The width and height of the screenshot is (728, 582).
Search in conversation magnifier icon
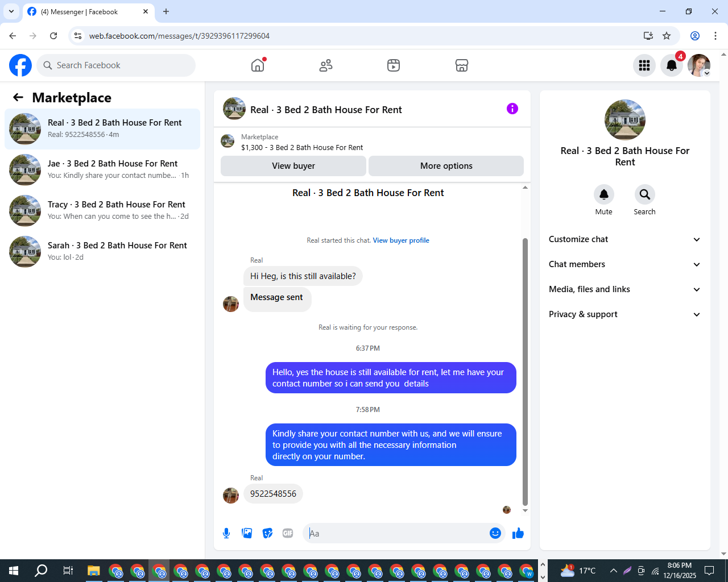tap(645, 194)
